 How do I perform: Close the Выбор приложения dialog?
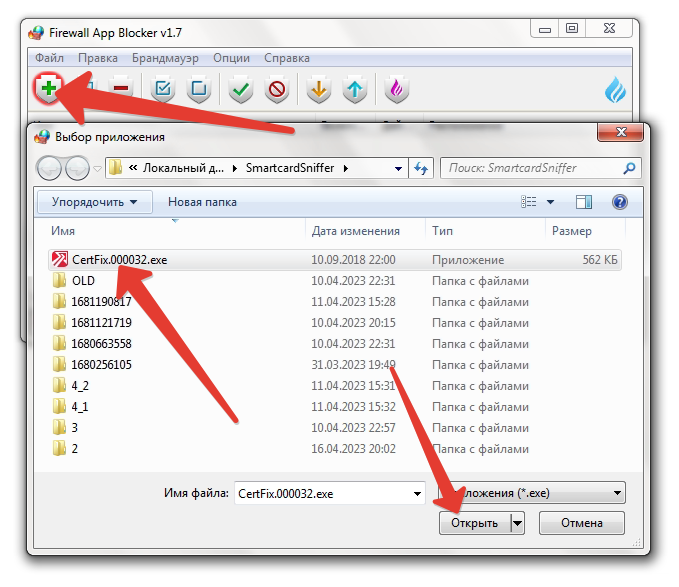click(621, 132)
